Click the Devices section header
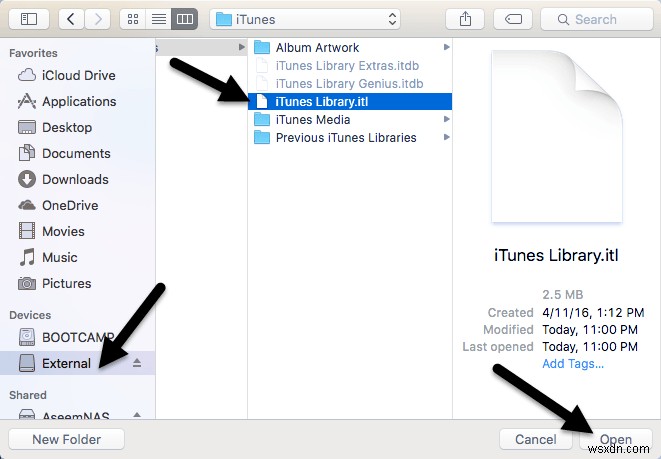This screenshot has height=459, width=661. tap(30, 315)
